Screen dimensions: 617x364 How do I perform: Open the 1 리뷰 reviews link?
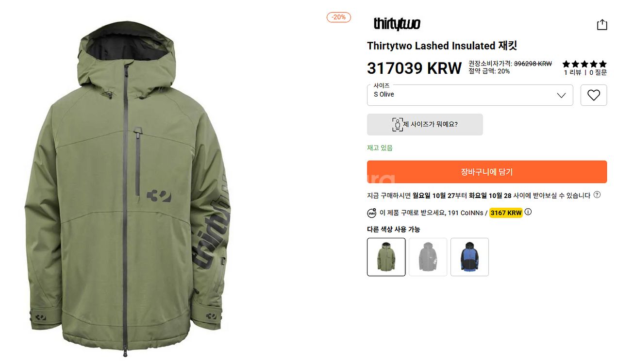click(572, 72)
